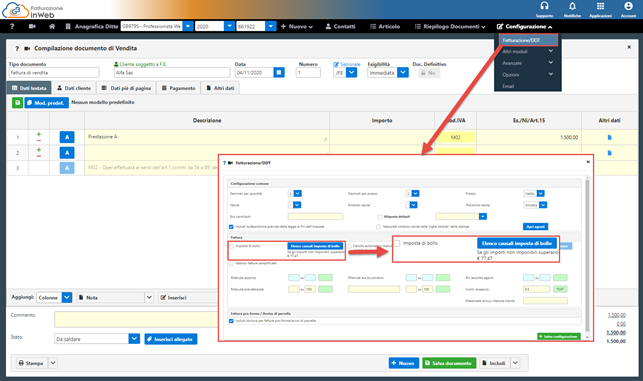Open row 1 Altri dati document icon
The width and height of the screenshot is (643, 381).
[609, 137]
